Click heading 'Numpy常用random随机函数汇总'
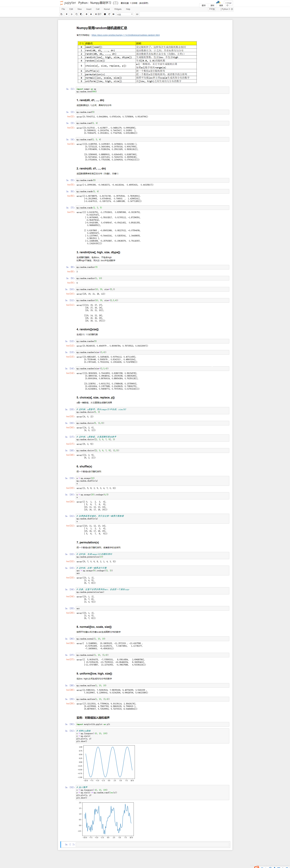This screenshot has height=868, width=290. pyautogui.click(x=102, y=28)
